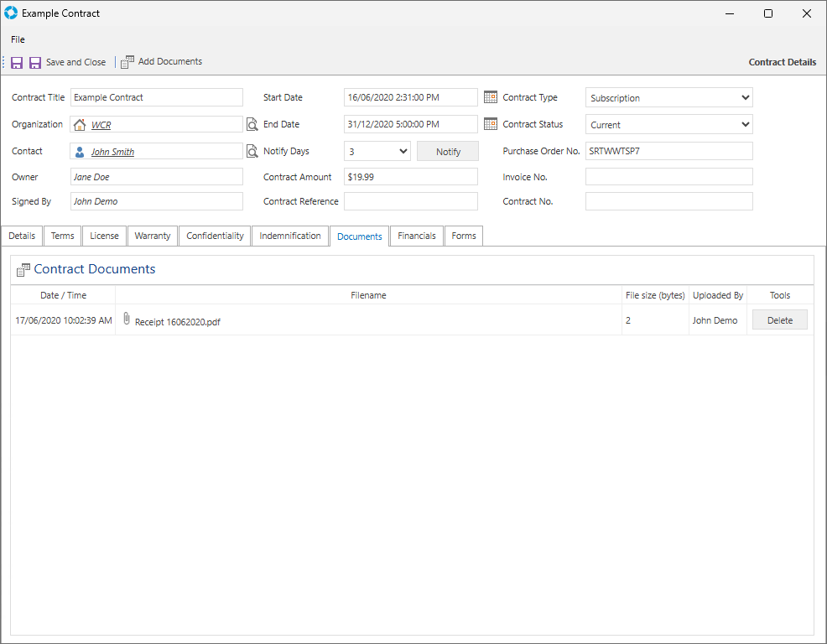Click the first purple Save icon
Image resolution: width=827 pixels, height=644 pixels.
click(17, 62)
